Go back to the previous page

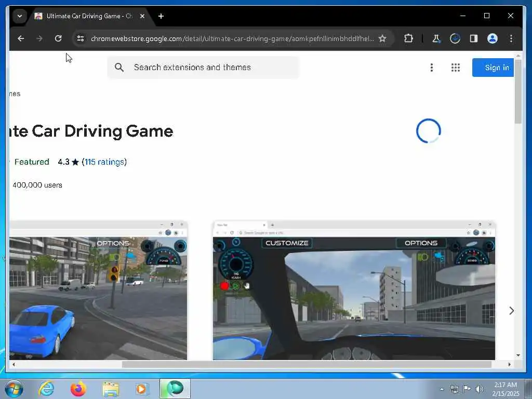(21, 38)
